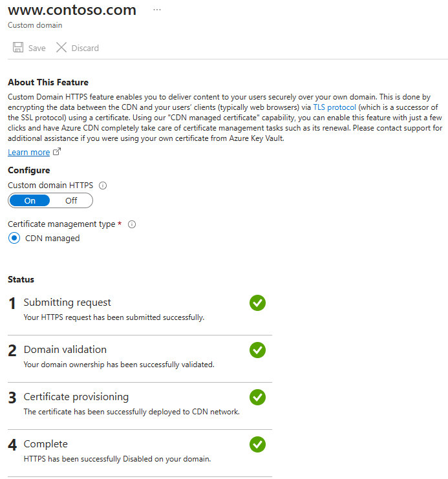Click the external link icon after Learn more
This screenshot has height=479, width=448.
point(57,151)
